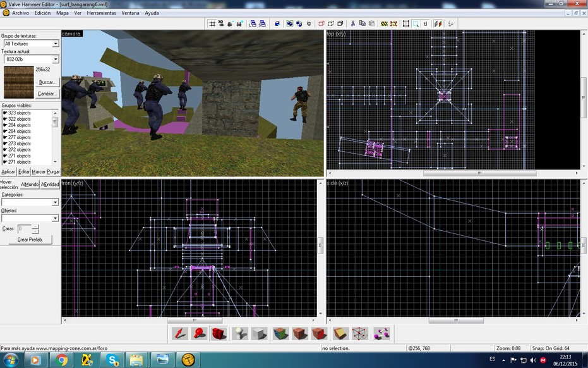Screen dimensions: 588x368
Task: Select the Entity lightbulb tool
Action: (239, 333)
